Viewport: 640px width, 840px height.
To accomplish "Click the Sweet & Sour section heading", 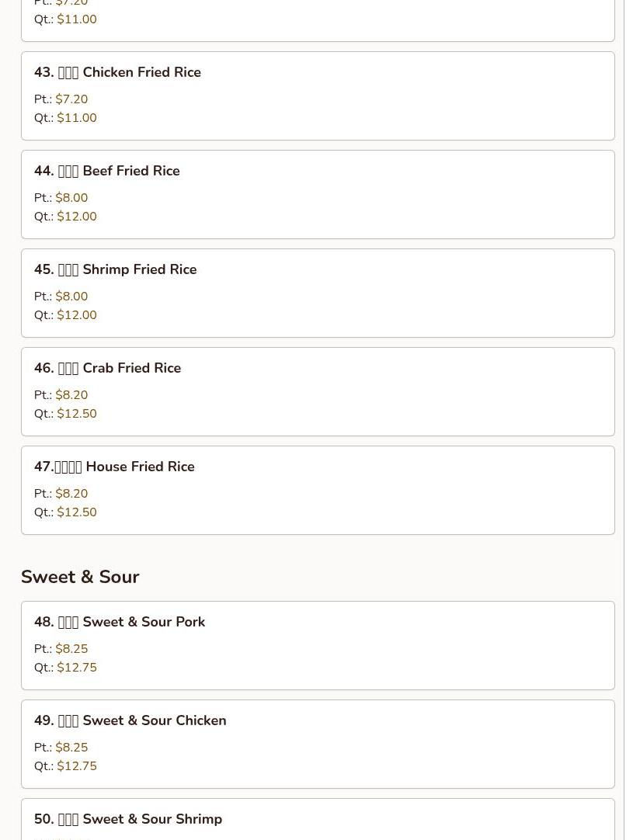I will pos(80,577).
